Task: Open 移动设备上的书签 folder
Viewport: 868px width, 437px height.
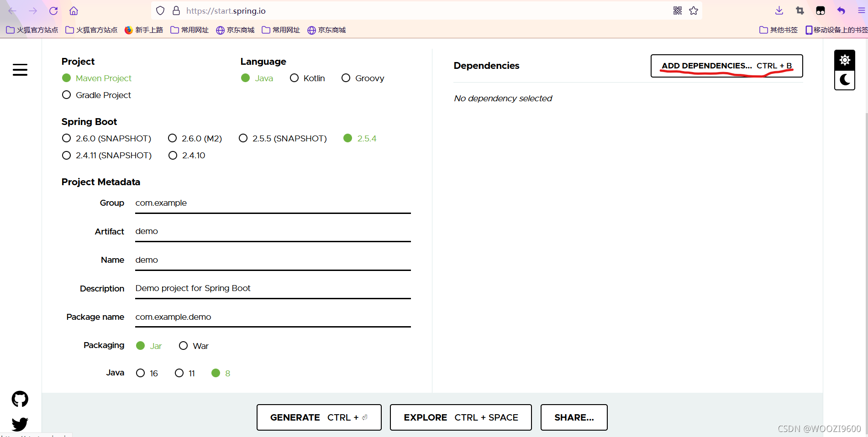Action: pos(836,30)
